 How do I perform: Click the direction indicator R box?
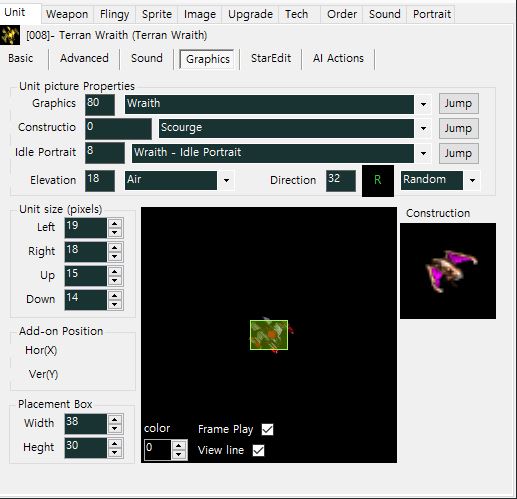378,180
